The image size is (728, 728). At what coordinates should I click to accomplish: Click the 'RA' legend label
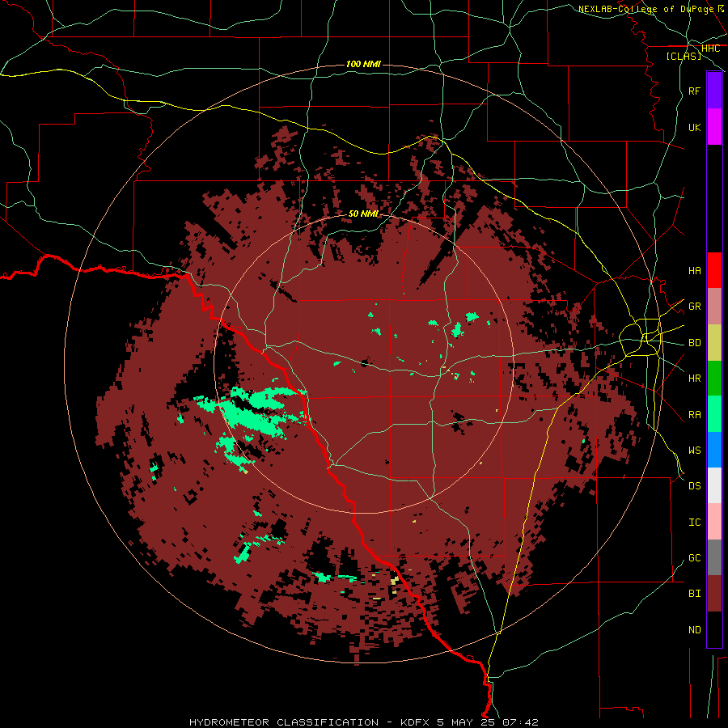click(x=694, y=415)
